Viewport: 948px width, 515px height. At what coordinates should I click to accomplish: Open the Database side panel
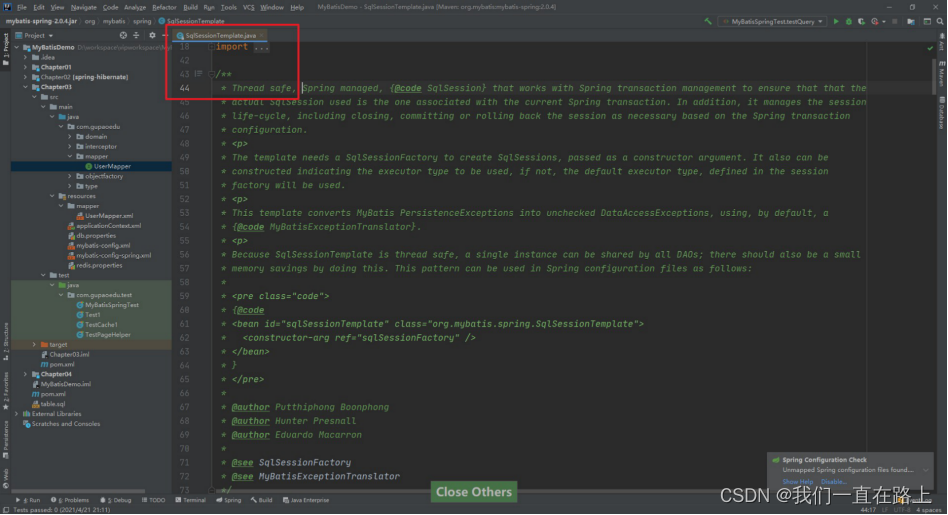click(942, 115)
